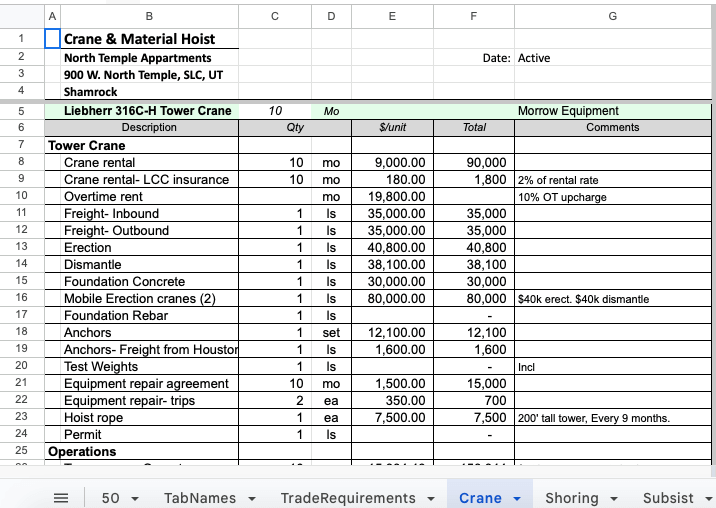716x508 pixels.
Task: Select row 5 header
Action: (21, 111)
